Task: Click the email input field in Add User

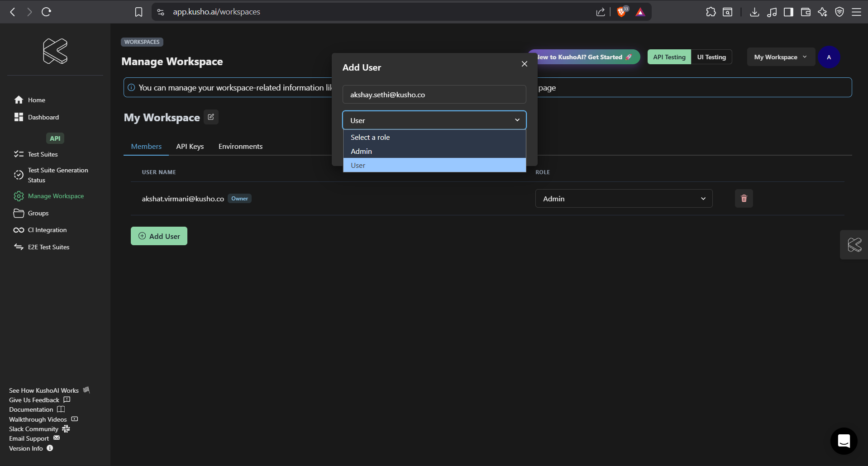Action: click(x=434, y=95)
